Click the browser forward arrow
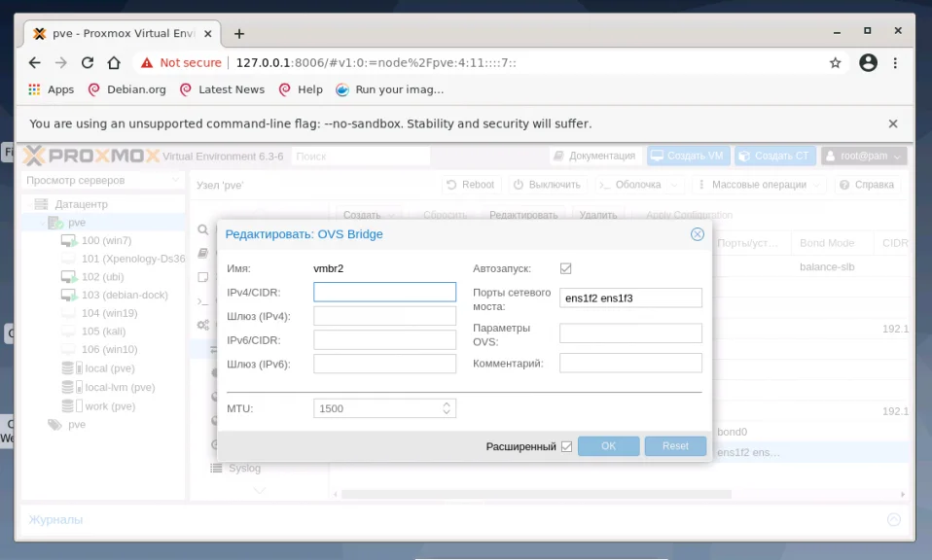This screenshot has height=560, width=932. coord(61,63)
